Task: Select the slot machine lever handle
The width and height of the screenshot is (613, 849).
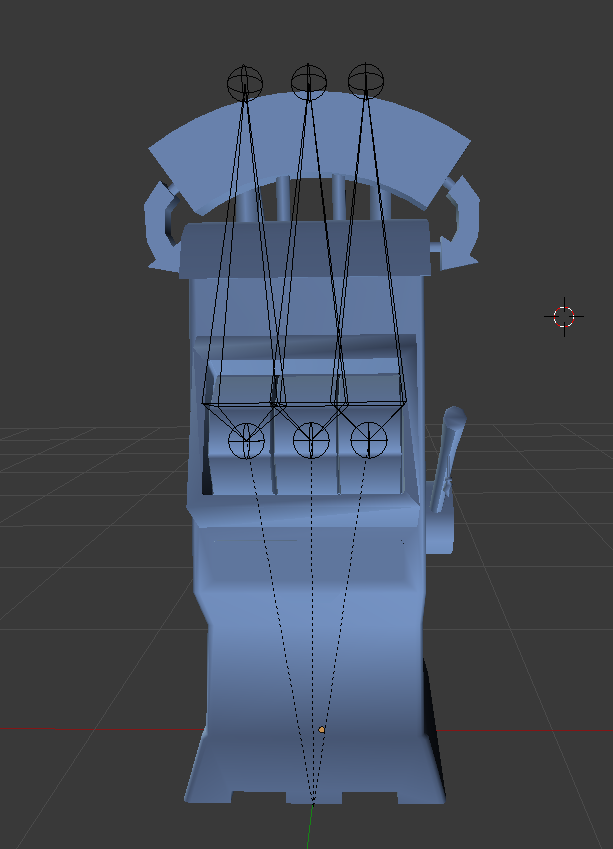Action: [448, 459]
